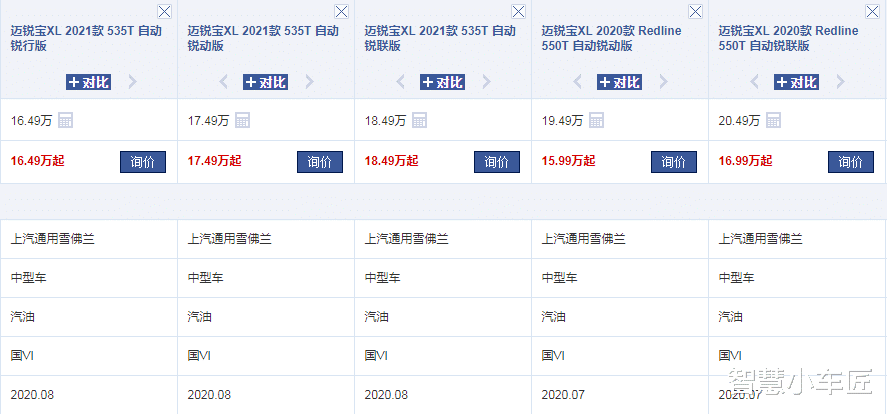
Task: Select 汽油 in the 535T 锐联版 column
Action: (376, 317)
